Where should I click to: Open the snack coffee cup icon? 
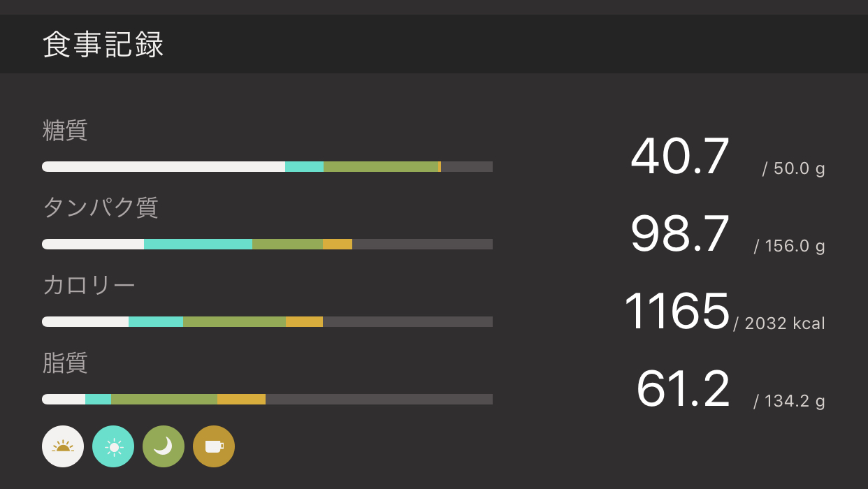pos(214,446)
